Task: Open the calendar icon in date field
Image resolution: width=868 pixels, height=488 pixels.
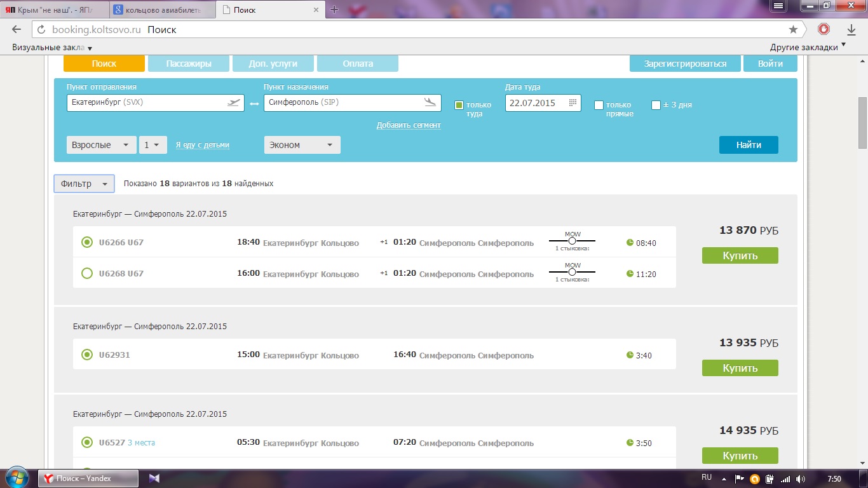Action: [x=573, y=102]
